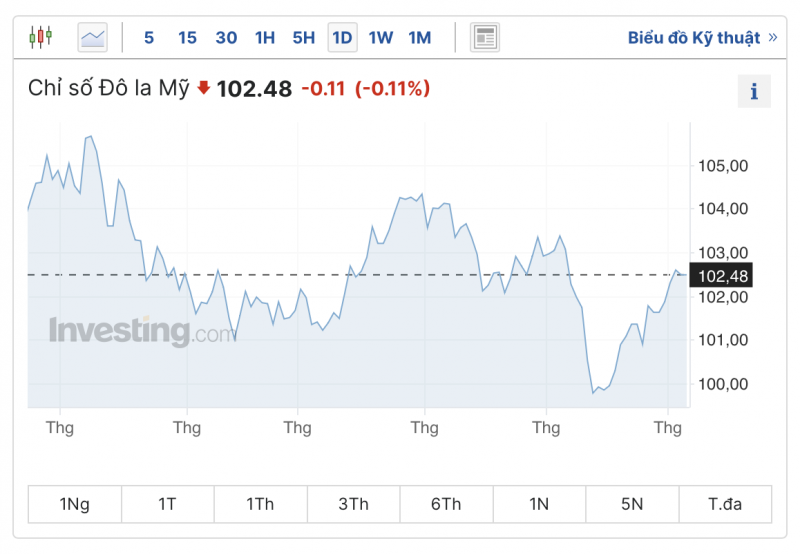Click the blue info 'i' icon
This screenshot has width=800, height=554.
(754, 91)
